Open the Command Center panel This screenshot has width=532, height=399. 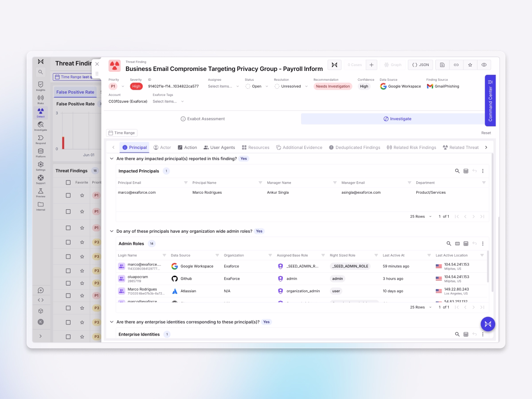click(490, 101)
